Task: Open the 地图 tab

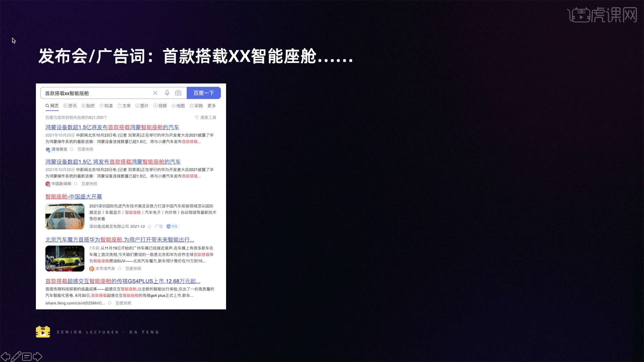Action: (178, 106)
